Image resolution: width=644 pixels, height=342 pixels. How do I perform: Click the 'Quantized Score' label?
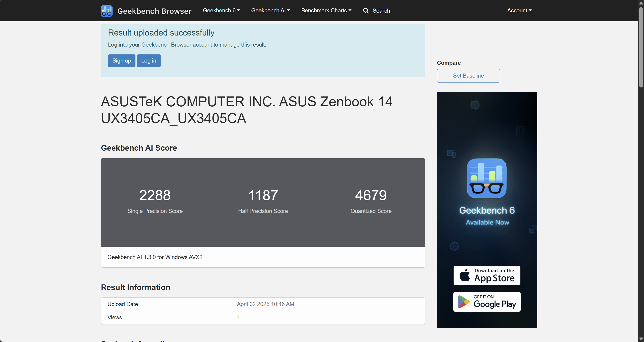click(371, 211)
